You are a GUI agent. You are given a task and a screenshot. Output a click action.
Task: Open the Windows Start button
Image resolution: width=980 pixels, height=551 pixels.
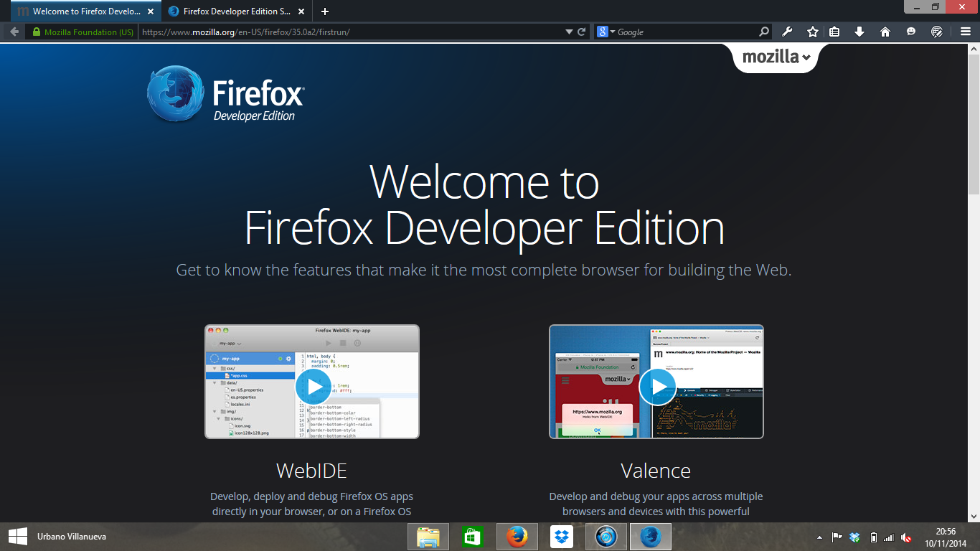18,536
